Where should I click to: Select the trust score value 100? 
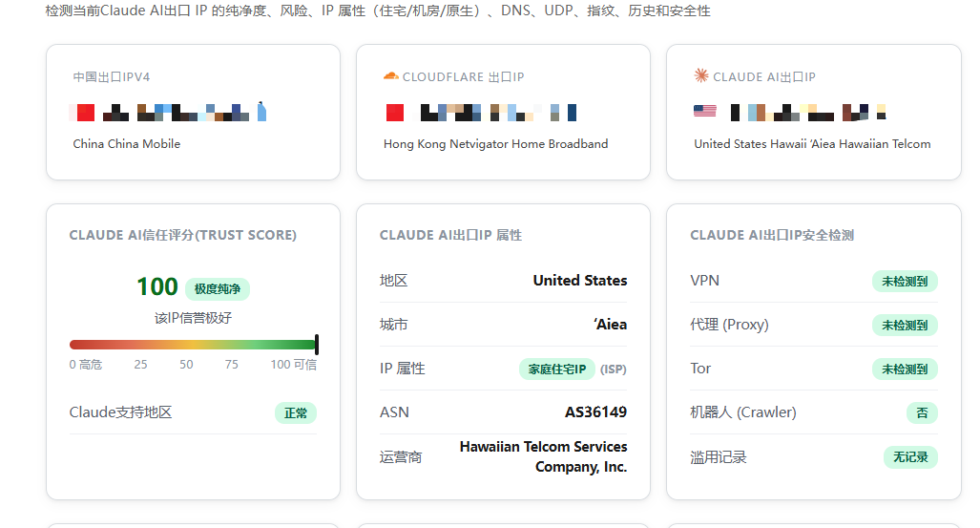pyautogui.click(x=156, y=287)
